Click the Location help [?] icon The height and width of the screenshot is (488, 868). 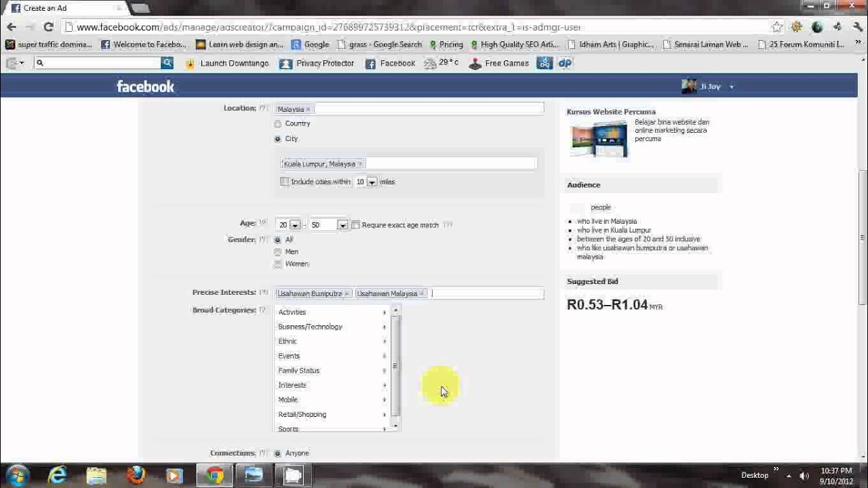pyautogui.click(x=263, y=108)
